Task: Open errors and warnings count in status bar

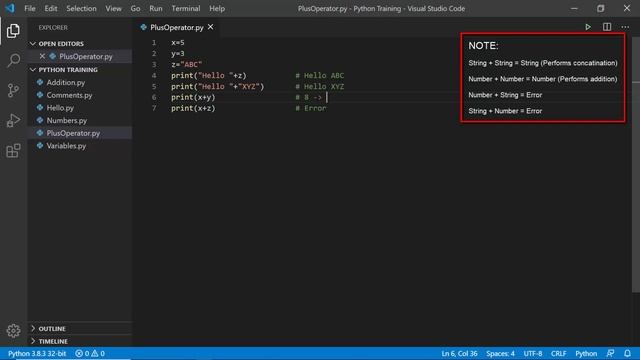Action: click(x=90, y=353)
